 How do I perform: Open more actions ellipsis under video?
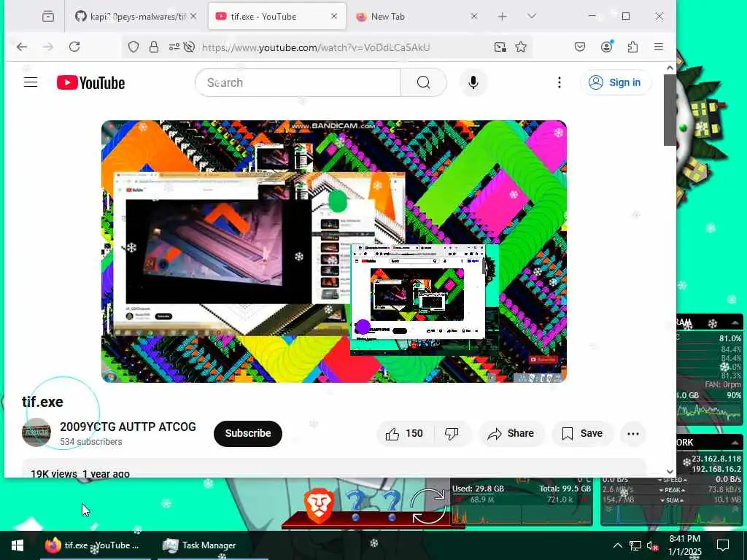pyautogui.click(x=633, y=433)
